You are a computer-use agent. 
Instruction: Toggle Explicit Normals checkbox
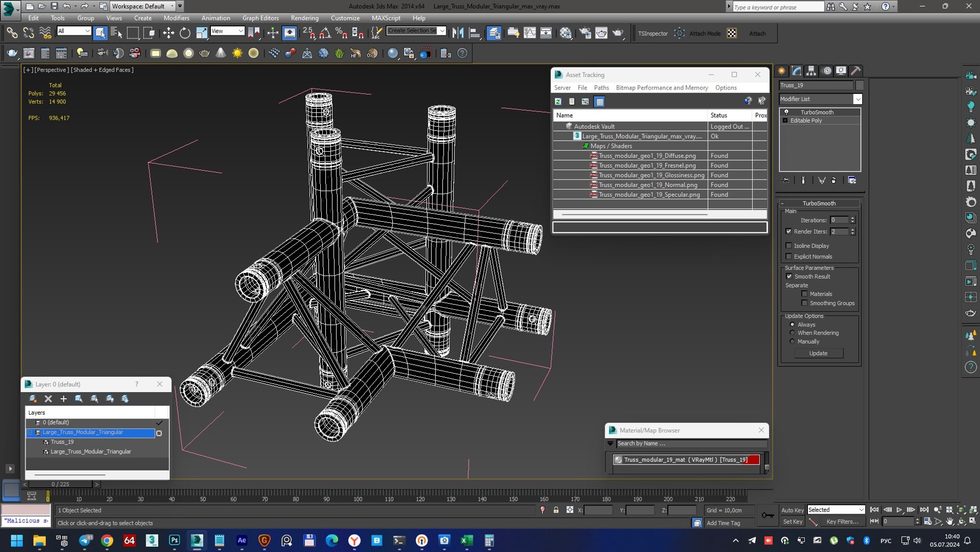point(788,257)
